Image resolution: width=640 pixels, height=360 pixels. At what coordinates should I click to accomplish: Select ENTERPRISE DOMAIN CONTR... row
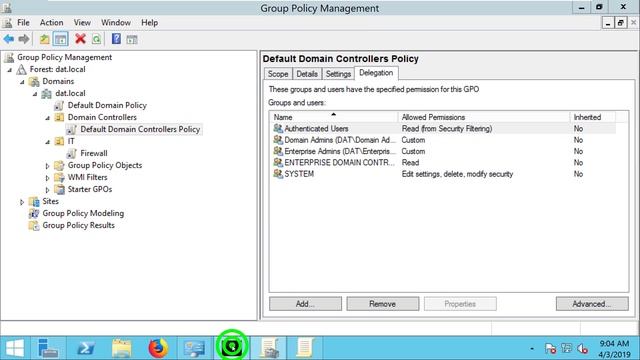click(x=443, y=162)
